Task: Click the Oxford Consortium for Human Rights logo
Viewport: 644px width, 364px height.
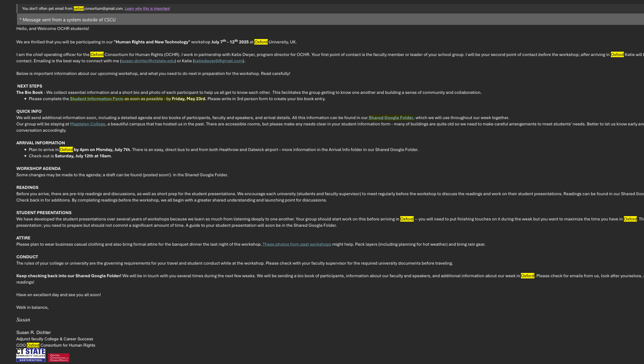Action: click(x=59, y=358)
